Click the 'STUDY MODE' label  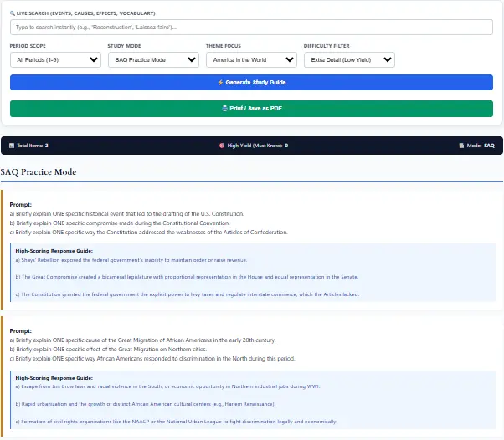coord(125,46)
